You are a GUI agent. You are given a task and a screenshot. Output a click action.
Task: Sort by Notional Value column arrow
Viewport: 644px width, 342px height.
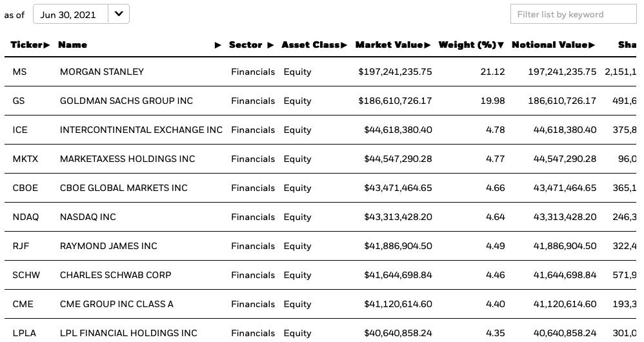point(592,45)
